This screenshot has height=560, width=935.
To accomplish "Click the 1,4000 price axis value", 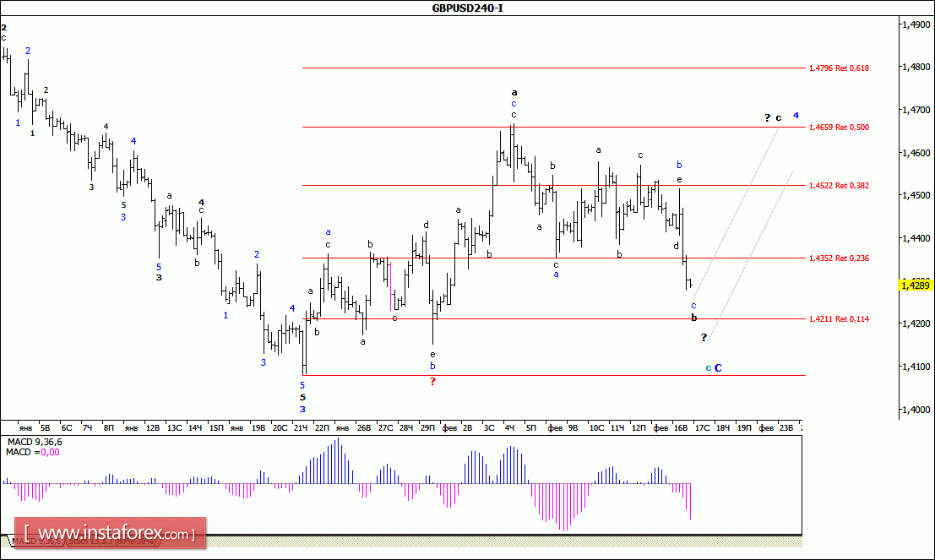I will point(916,410).
